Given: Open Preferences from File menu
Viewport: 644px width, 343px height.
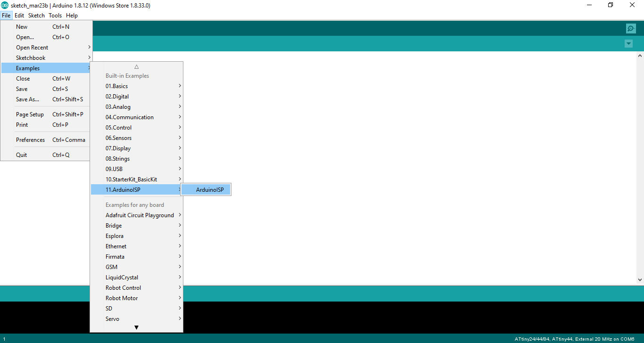Looking at the screenshot, I should [x=46, y=140].
